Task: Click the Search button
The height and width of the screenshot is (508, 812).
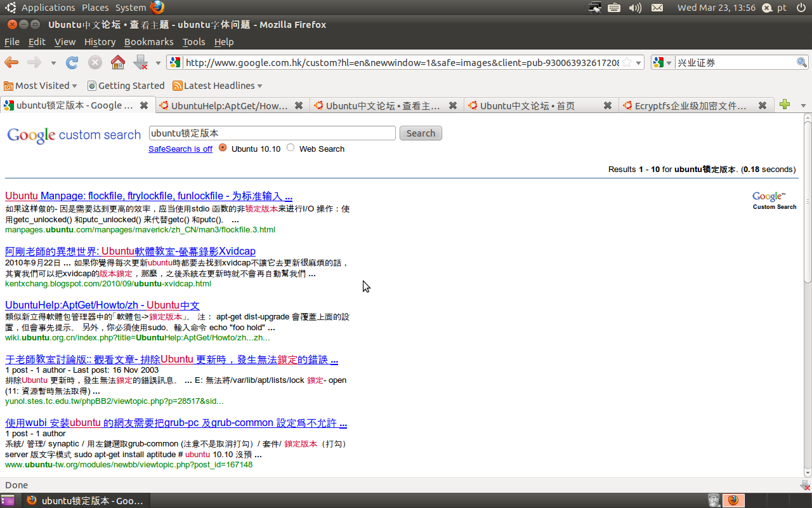Action: (x=421, y=133)
